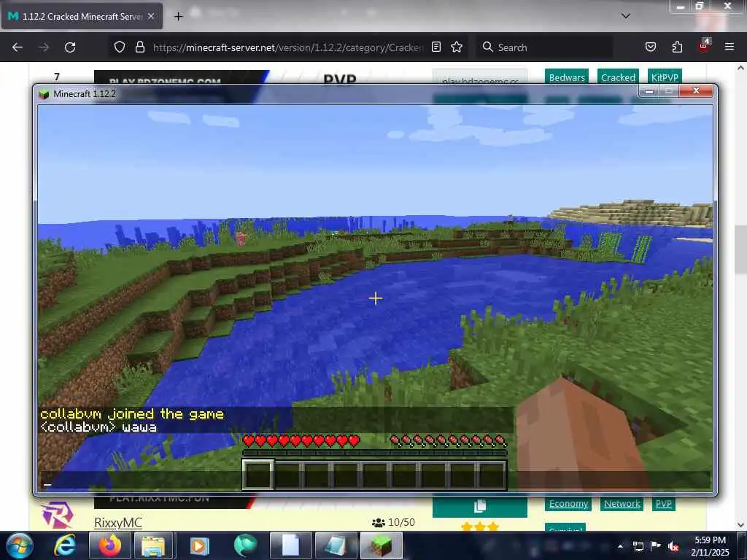Go forward with the Firefox forward arrow

pos(44,47)
